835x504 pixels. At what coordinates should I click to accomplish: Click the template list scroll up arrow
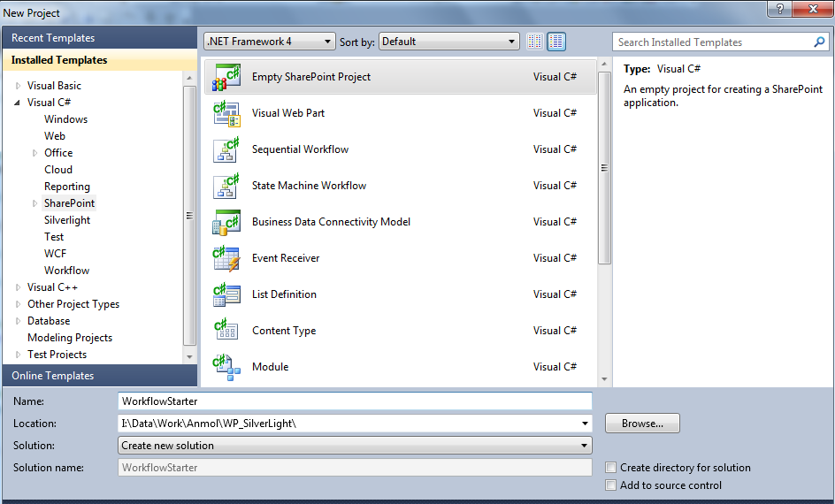[604, 64]
